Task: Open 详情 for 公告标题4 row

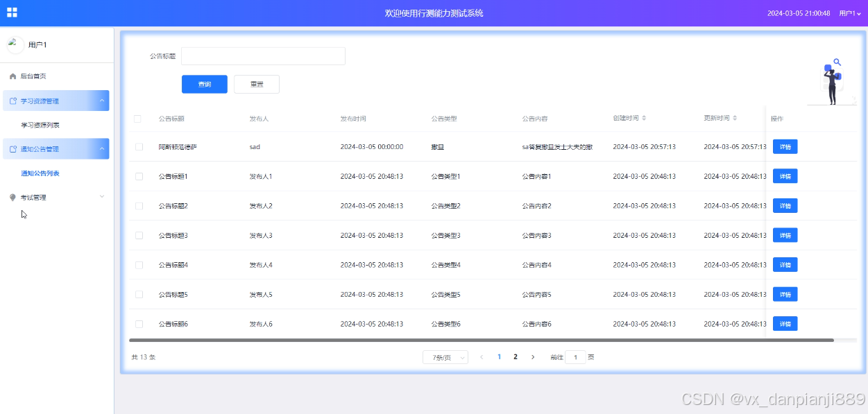Action: tap(785, 265)
